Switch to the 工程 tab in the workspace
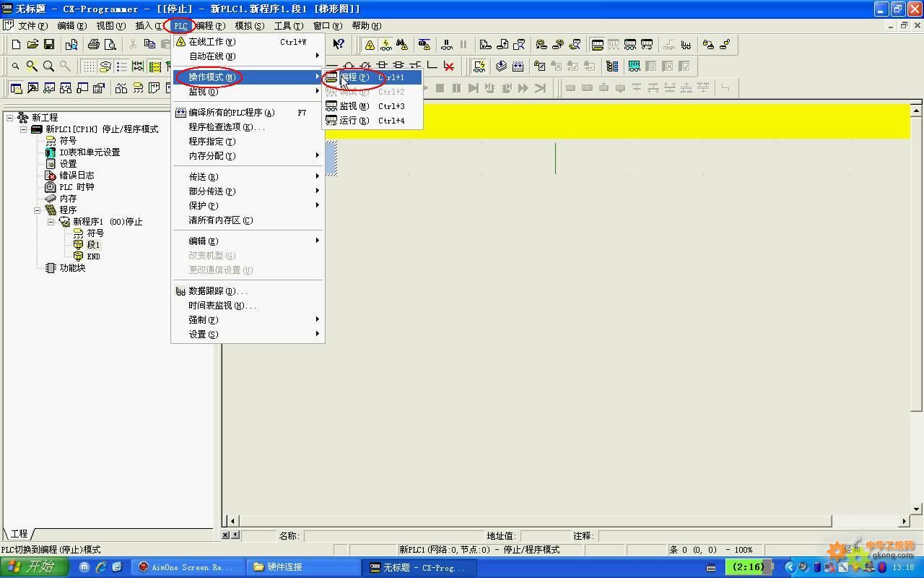 point(19,534)
